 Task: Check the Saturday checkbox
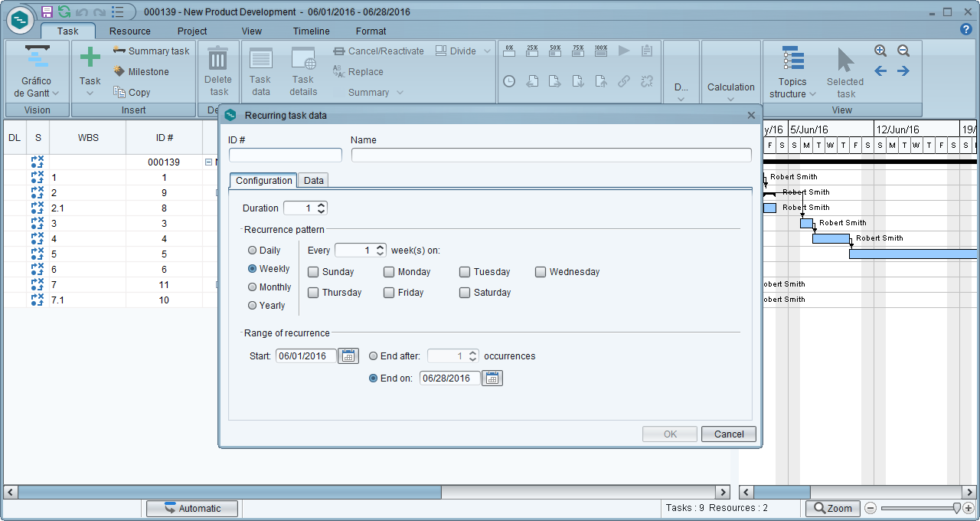(465, 293)
